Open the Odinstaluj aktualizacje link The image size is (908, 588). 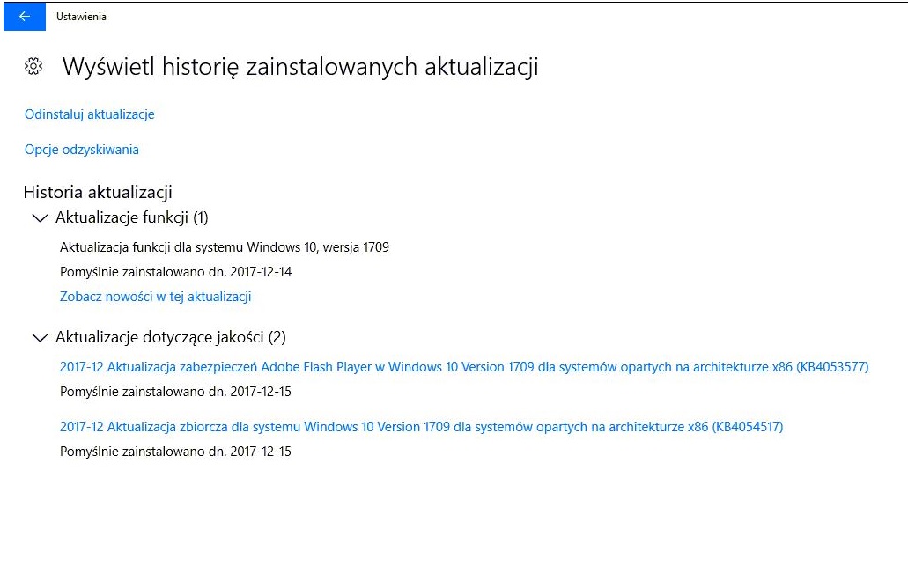tap(89, 114)
